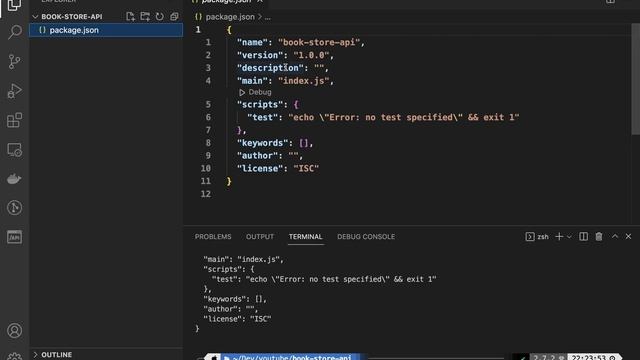Click New Folder icon in explorer header
The image size is (640, 360).
pyautogui.click(x=145, y=16)
